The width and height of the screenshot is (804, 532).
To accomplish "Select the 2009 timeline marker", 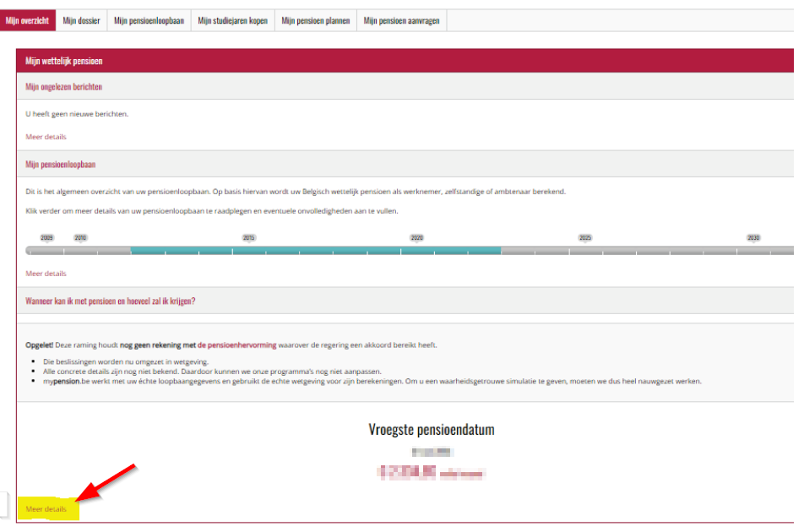I will 46,238.
